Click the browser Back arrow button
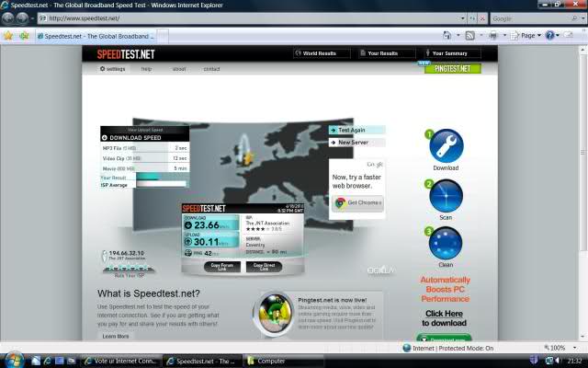 pyautogui.click(x=8, y=18)
